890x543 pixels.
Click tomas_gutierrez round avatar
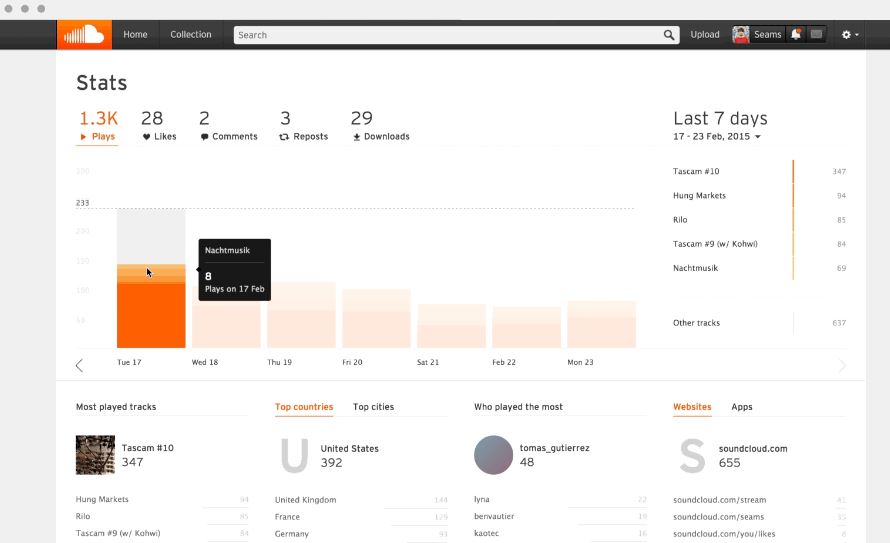point(493,455)
